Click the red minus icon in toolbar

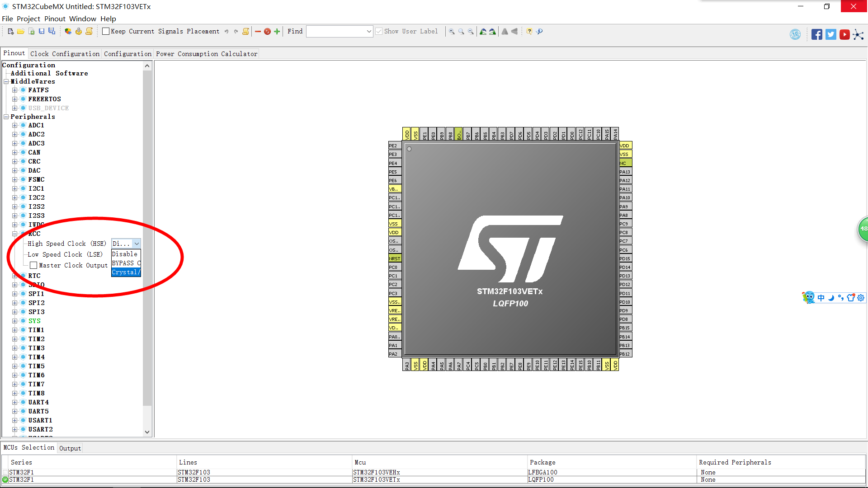click(x=258, y=32)
